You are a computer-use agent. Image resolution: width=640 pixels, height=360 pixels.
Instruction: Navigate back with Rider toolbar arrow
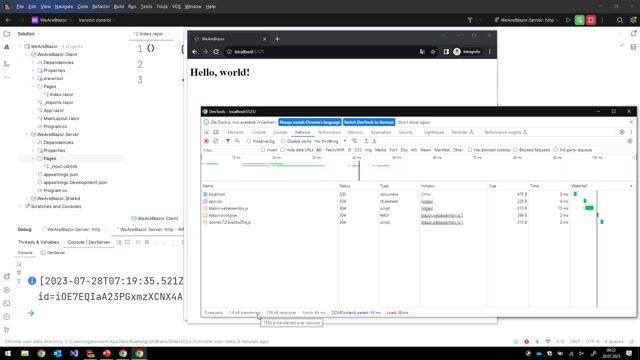click(8, 20)
